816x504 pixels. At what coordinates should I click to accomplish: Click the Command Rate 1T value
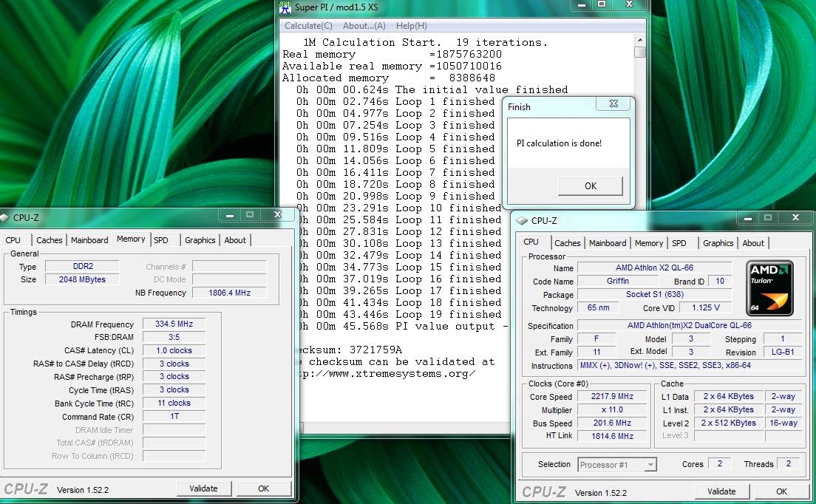174,416
